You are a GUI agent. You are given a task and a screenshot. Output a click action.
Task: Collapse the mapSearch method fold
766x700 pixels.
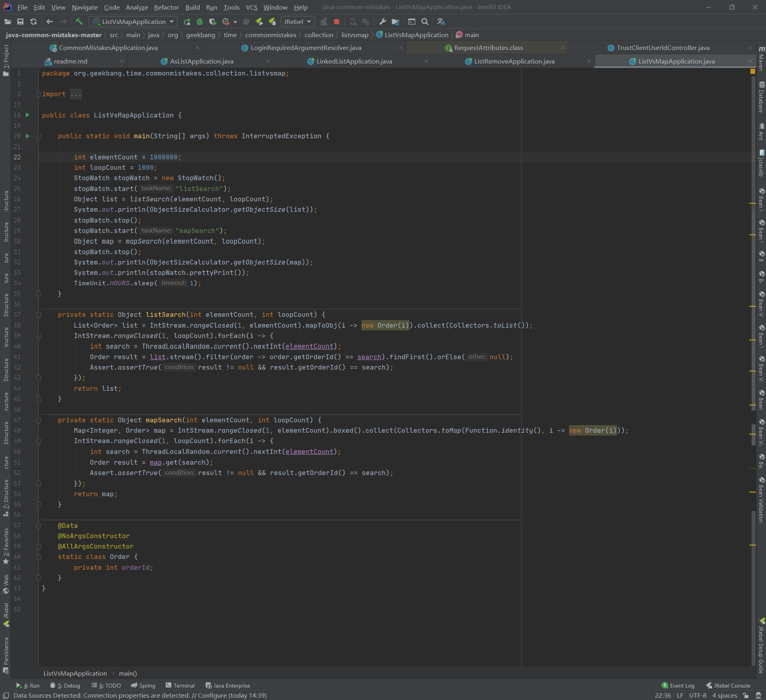pyautogui.click(x=39, y=421)
